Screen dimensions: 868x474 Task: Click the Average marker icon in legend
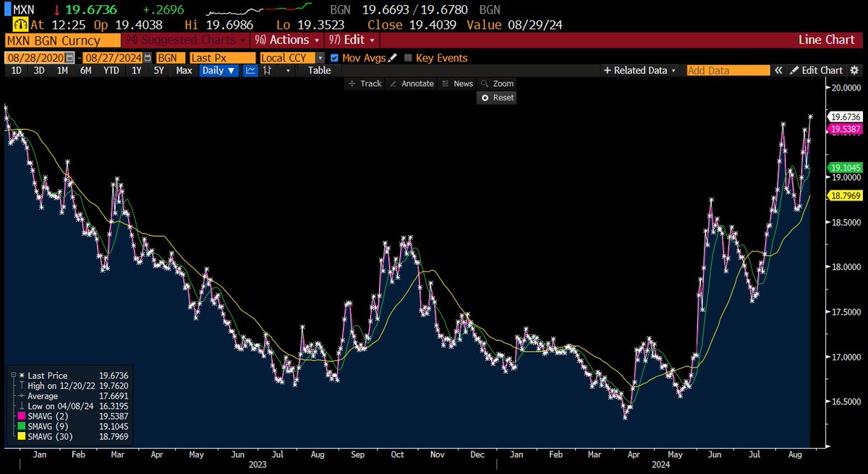22,395
